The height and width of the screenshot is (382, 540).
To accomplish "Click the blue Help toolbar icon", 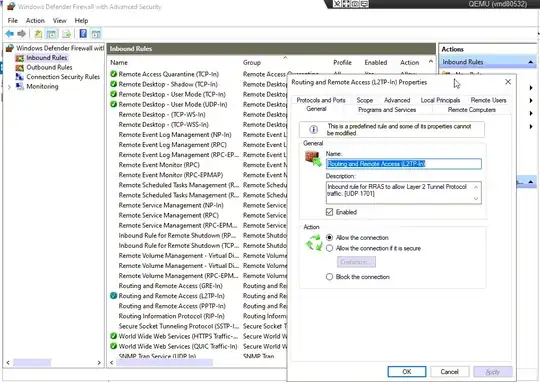I will (x=83, y=33).
